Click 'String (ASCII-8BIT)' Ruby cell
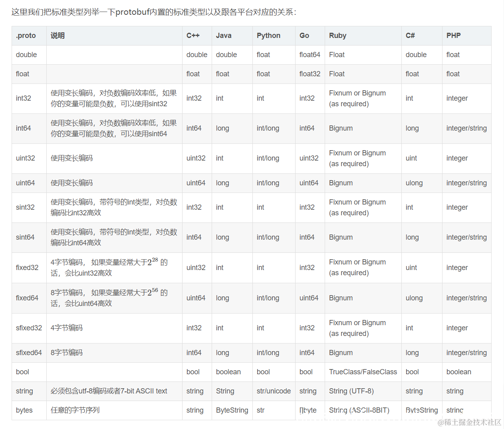This screenshot has height=429, width=504. 359,410
